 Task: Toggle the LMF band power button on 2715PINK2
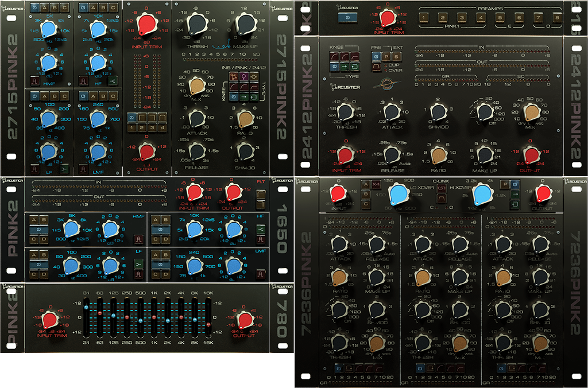click(x=83, y=96)
